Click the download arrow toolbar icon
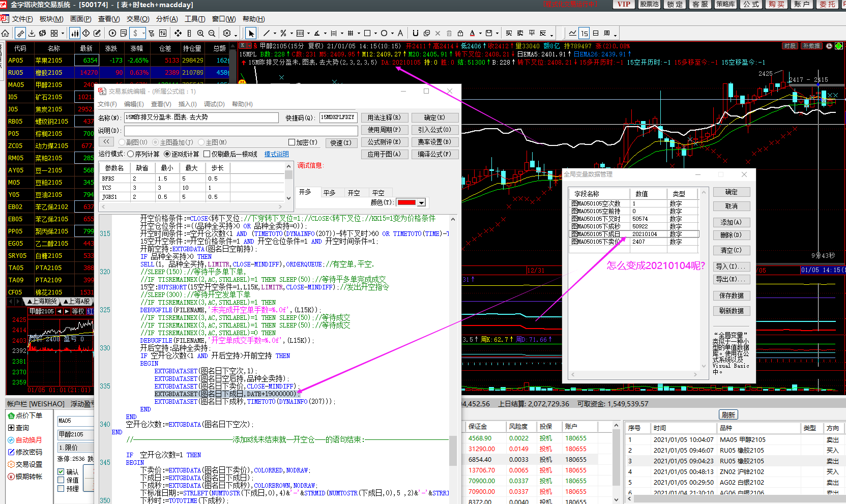The image size is (846, 504). [32, 34]
